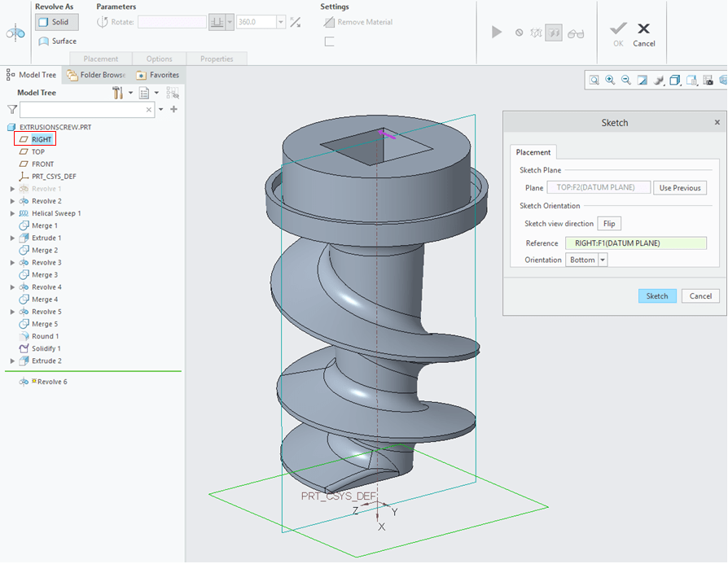Open the Model Tree settings hammer icon
728x564 pixels.
tap(118, 93)
